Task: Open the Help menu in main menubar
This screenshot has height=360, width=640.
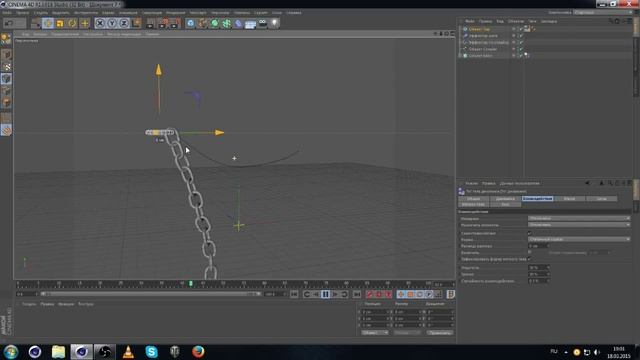Action: (x=293, y=13)
